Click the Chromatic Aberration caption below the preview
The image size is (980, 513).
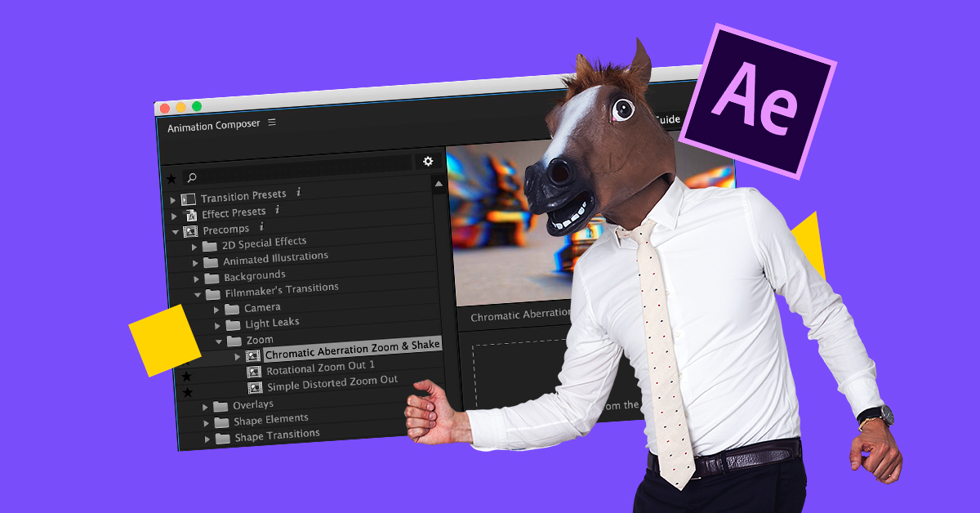click(x=521, y=314)
